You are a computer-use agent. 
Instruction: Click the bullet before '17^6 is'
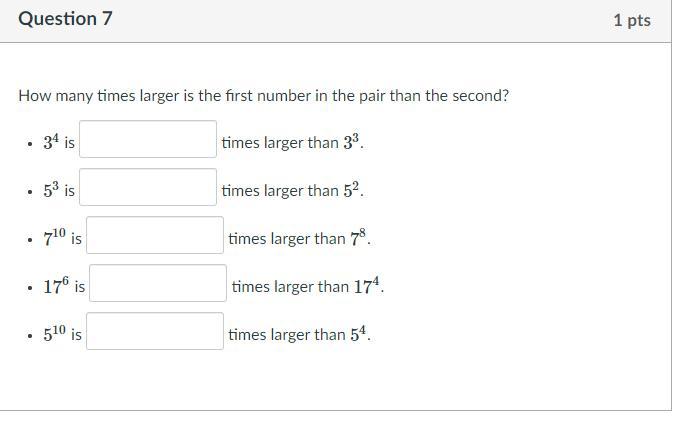(30, 288)
